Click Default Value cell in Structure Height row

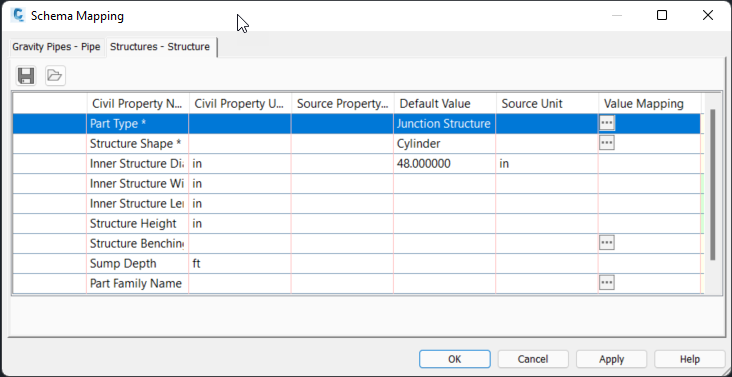444,224
